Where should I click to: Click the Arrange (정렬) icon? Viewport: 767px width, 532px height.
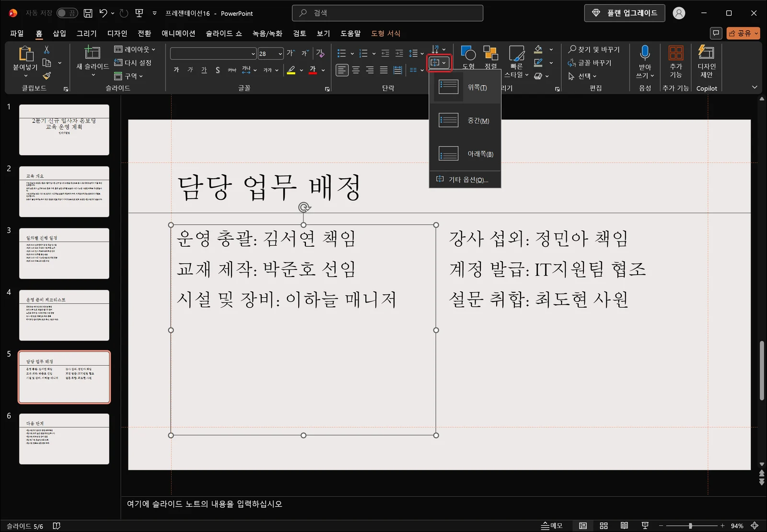490,53
